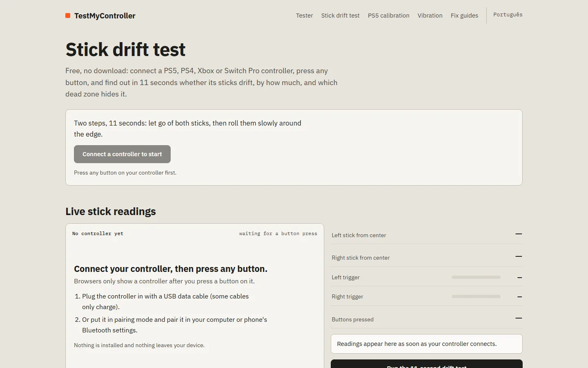
Task: Open the Fix guides page
Action: click(464, 16)
